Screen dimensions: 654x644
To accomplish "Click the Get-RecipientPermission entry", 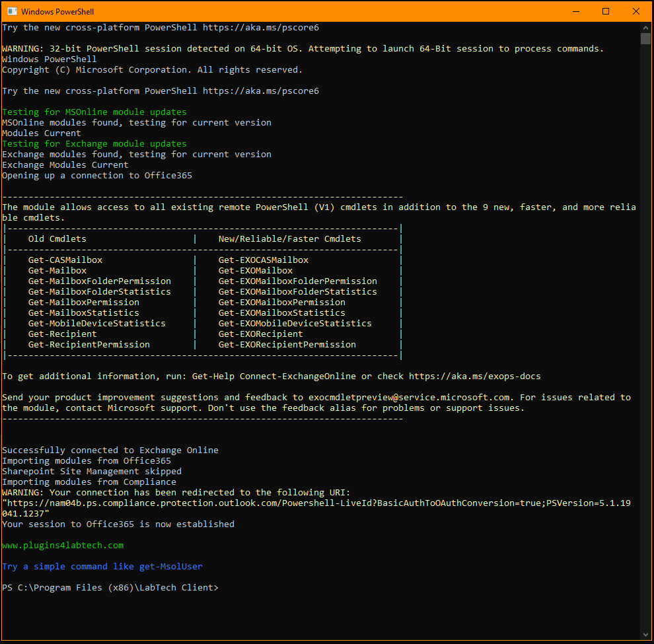I will pyautogui.click(x=89, y=345).
